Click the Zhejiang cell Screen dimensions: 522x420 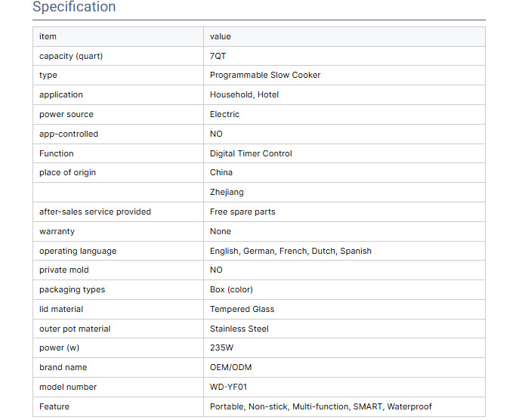pyautogui.click(x=227, y=193)
